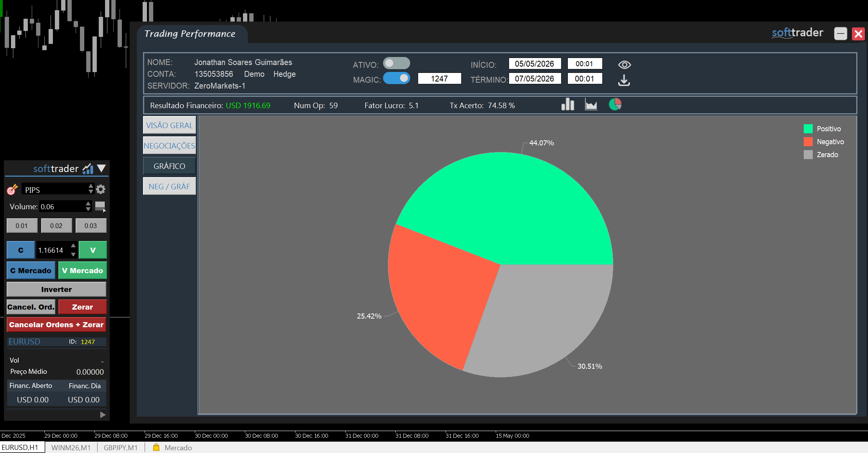The height and width of the screenshot is (453, 868).
Task: Expand the panel using bottom play arrow
Action: pos(103,415)
